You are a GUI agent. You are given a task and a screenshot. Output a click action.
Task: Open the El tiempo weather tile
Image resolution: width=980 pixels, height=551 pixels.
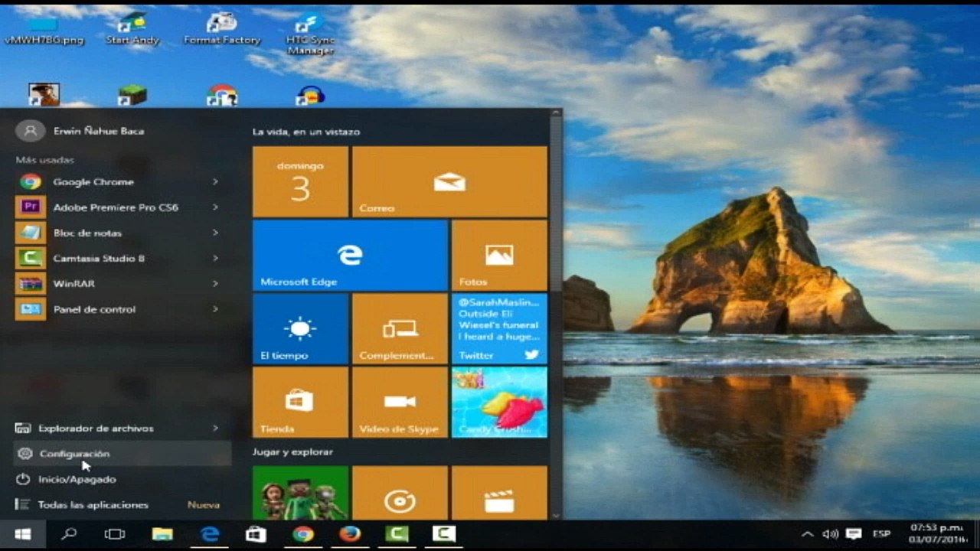point(300,329)
